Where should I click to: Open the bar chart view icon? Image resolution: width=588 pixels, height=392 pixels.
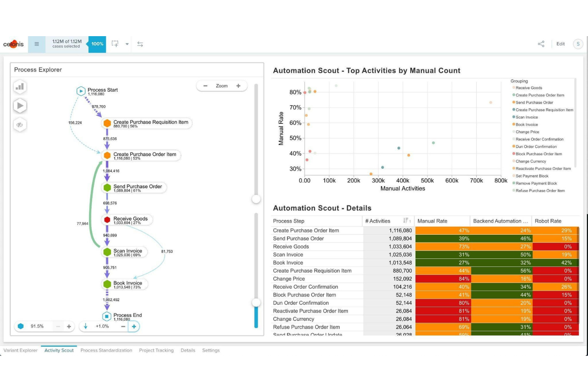tap(20, 87)
